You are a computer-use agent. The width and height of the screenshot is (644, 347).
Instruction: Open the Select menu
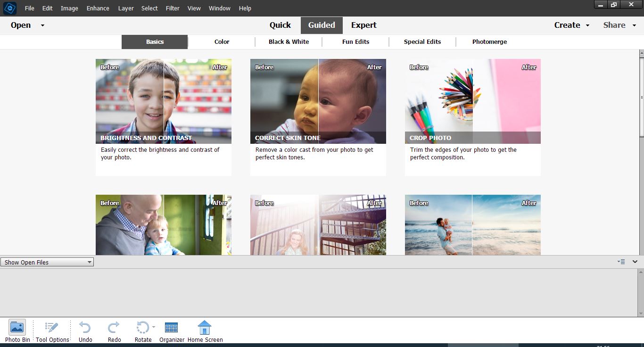click(149, 8)
